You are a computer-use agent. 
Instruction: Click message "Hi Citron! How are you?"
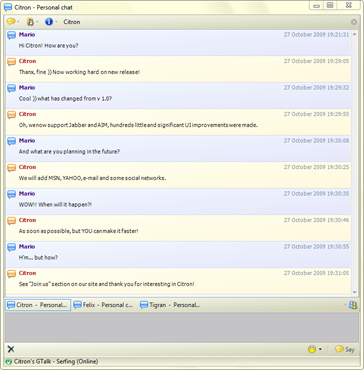point(49,45)
